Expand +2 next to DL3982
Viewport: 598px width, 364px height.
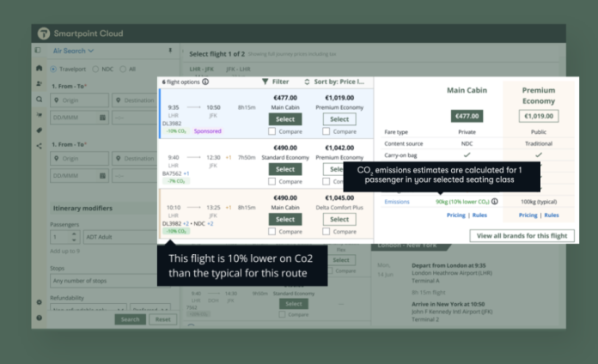click(x=186, y=223)
